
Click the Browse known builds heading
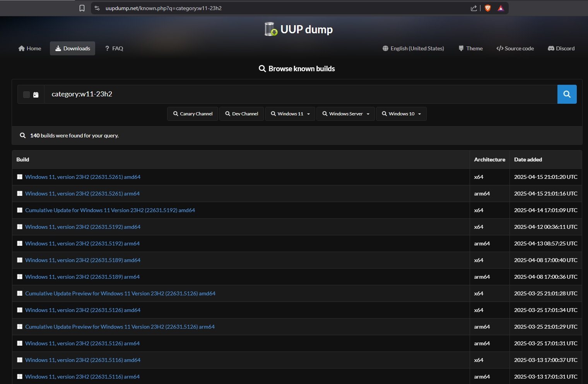click(297, 69)
